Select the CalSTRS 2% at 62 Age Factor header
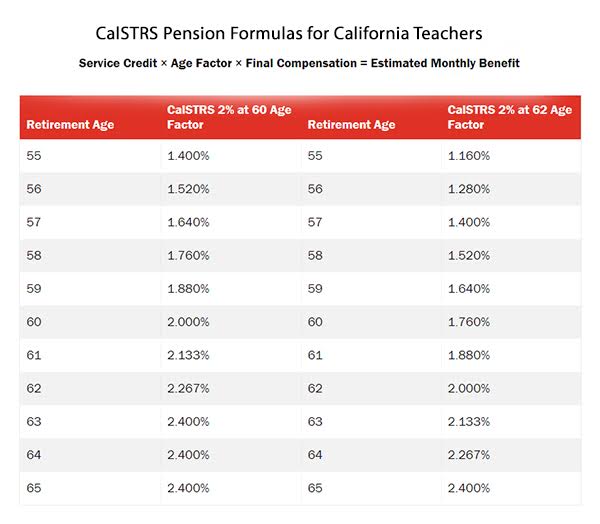Screen dimensions: 600x524 pyautogui.click(x=509, y=117)
